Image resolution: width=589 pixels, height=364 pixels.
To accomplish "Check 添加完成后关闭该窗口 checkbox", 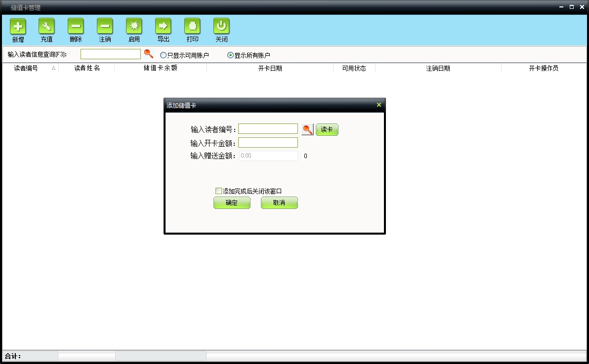I will pos(218,191).
